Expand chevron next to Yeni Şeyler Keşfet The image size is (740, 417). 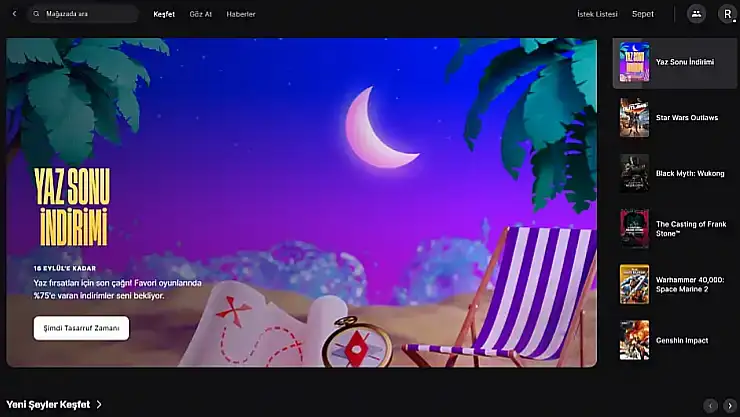point(99,404)
